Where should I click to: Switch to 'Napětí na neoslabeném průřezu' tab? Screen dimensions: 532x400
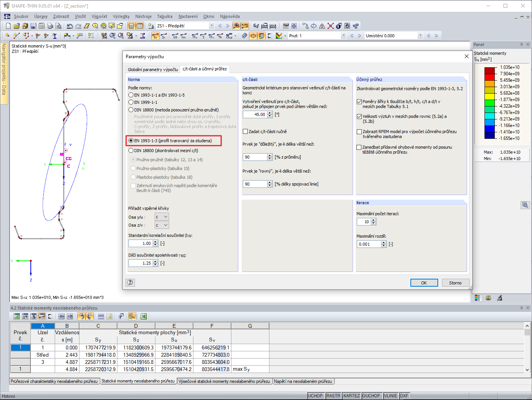point(303,381)
